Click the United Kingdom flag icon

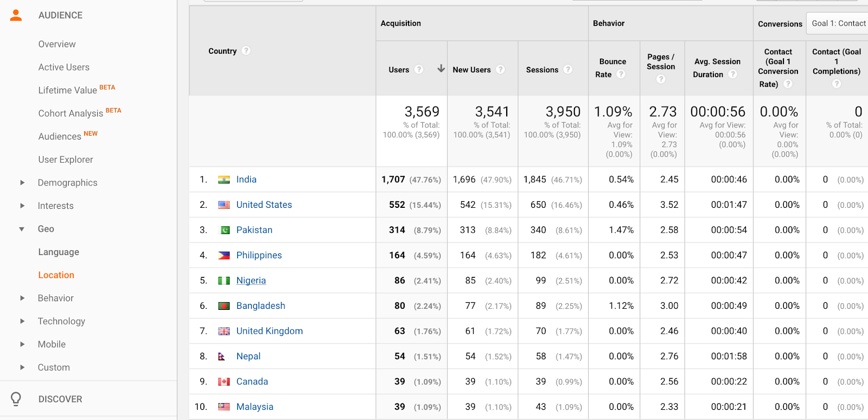click(x=224, y=331)
